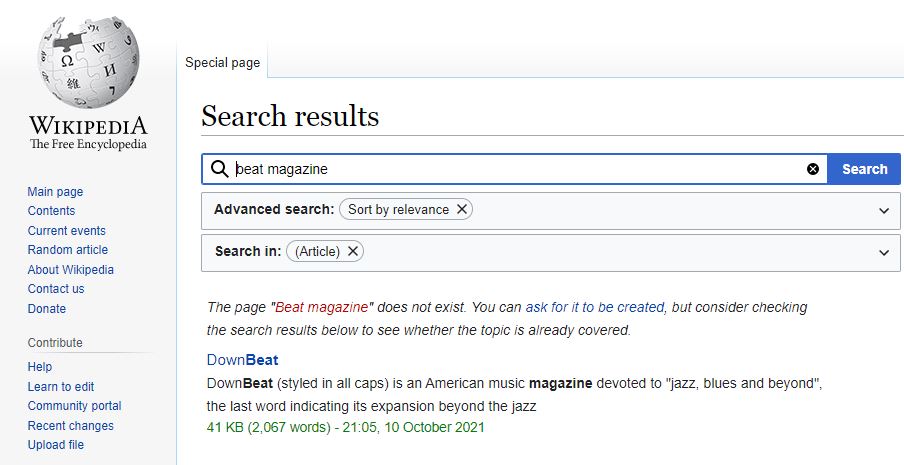Expand the Advanced search panel chevron
The height and width of the screenshot is (465, 904).
coord(884,211)
